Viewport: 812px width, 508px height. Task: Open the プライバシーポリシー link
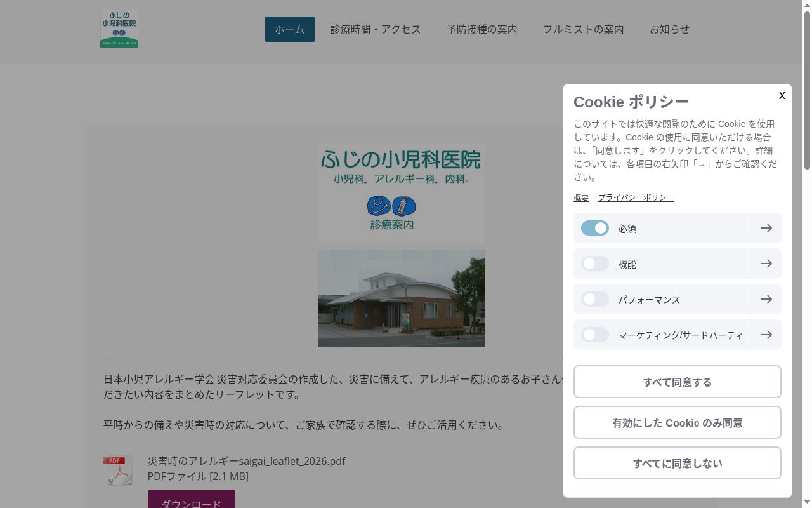(636, 197)
